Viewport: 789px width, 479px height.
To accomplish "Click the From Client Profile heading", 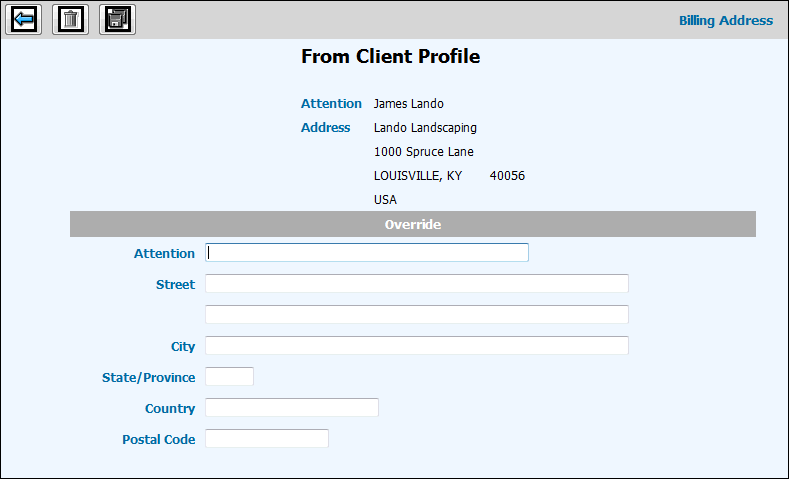I will (390, 57).
